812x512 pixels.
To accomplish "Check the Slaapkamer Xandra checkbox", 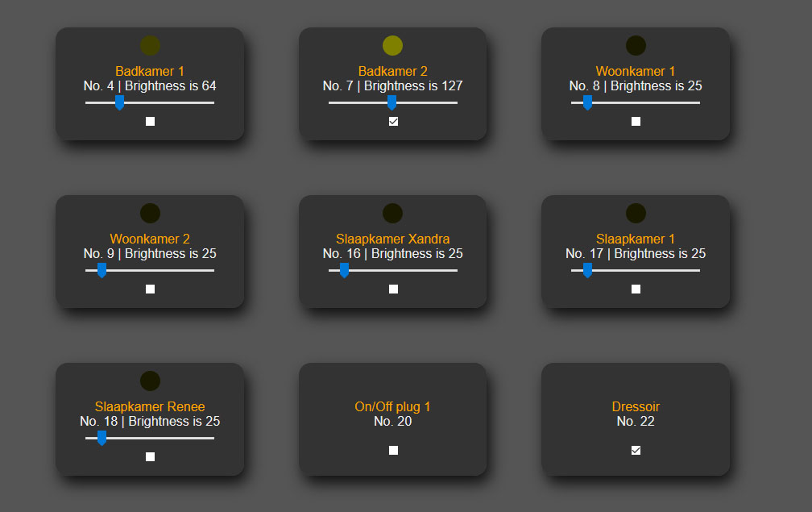I will (x=394, y=289).
